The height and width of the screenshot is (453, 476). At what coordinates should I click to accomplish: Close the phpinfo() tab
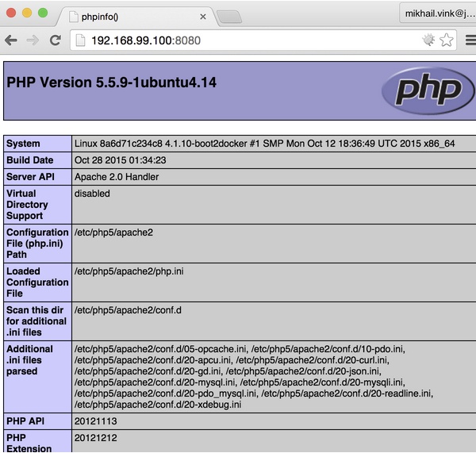[x=203, y=17]
